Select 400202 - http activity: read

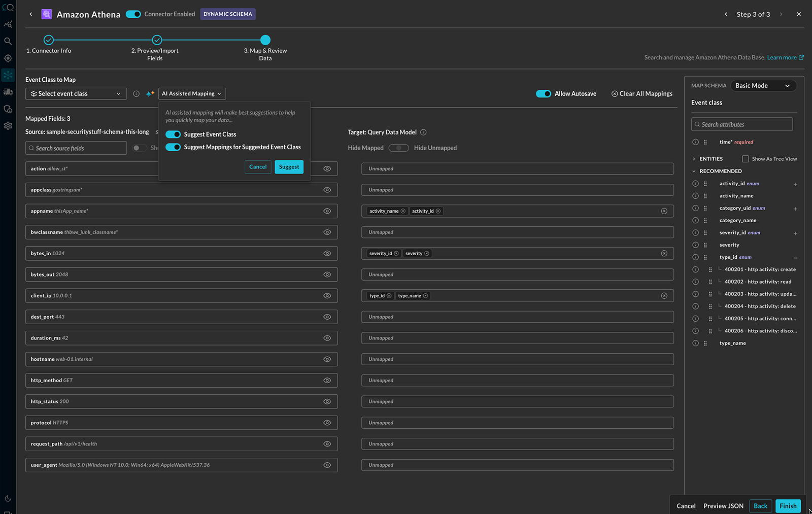click(x=758, y=282)
